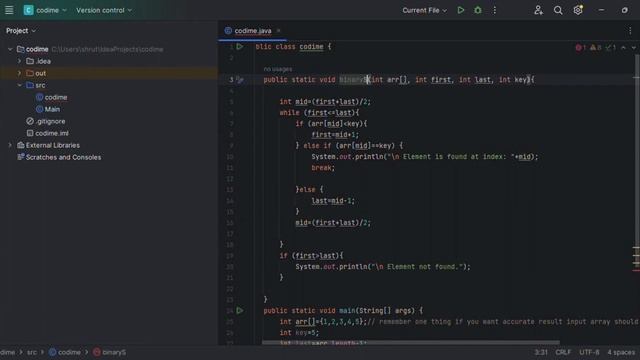Image resolution: width=640 pixels, height=360 pixels.
Task: Open the codime project name dropdown
Action: tap(51, 10)
